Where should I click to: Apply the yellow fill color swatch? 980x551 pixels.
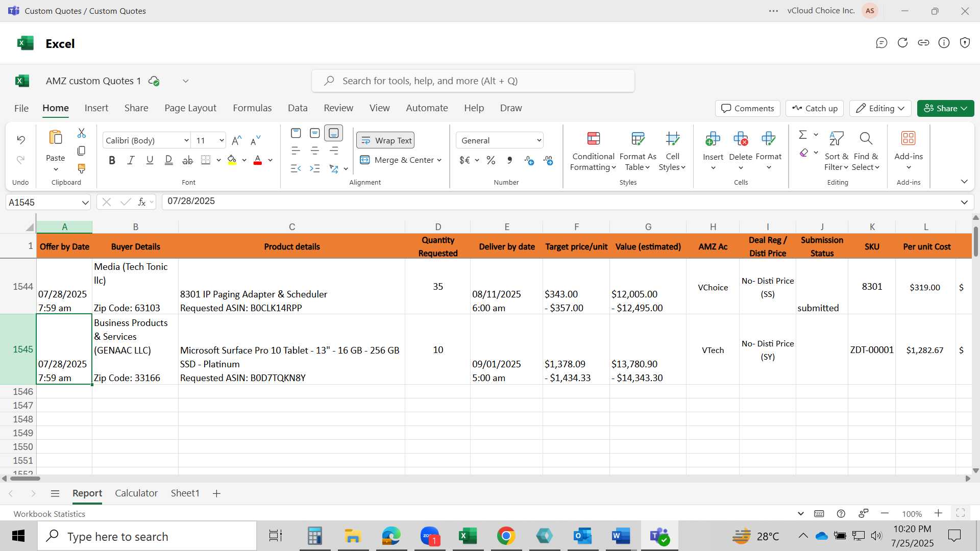click(232, 160)
